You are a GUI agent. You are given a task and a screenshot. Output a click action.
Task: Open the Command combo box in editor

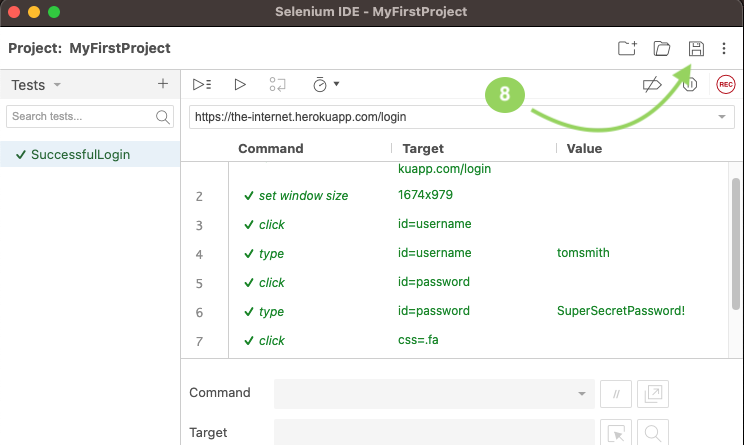point(434,393)
